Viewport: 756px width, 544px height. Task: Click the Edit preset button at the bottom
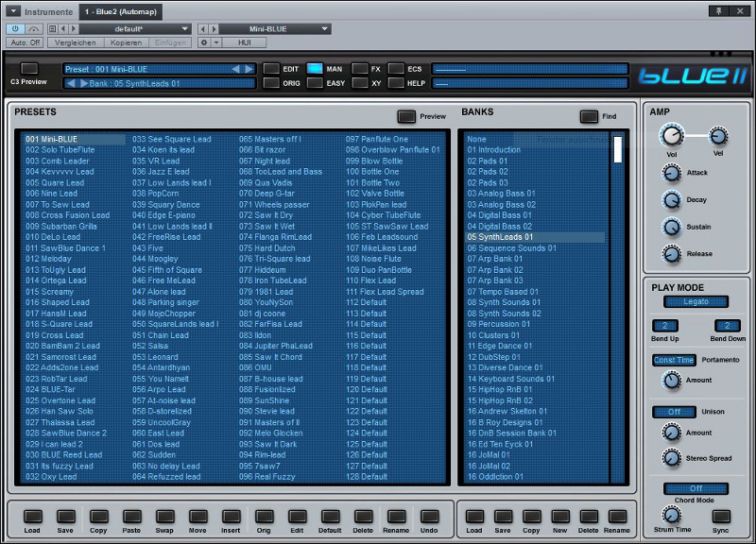(297, 517)
